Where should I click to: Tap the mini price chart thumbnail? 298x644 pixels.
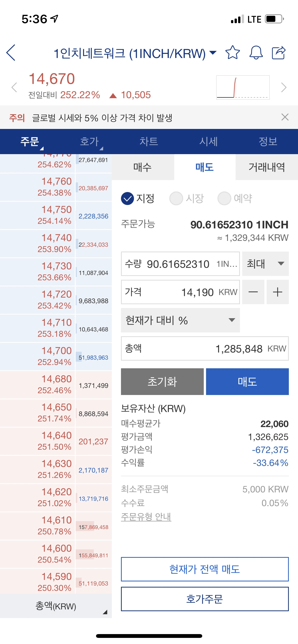(243, 87)
